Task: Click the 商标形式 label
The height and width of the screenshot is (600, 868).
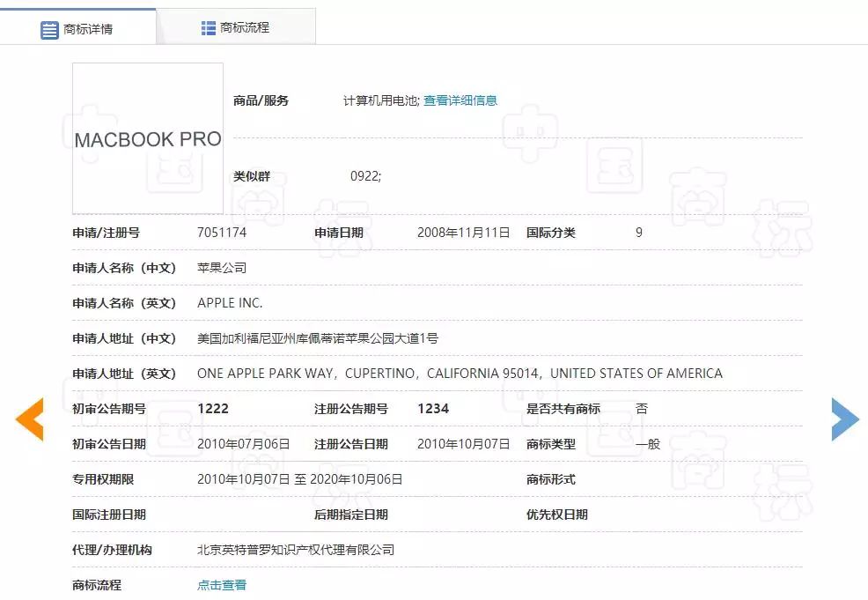Action: pos(551,479)
